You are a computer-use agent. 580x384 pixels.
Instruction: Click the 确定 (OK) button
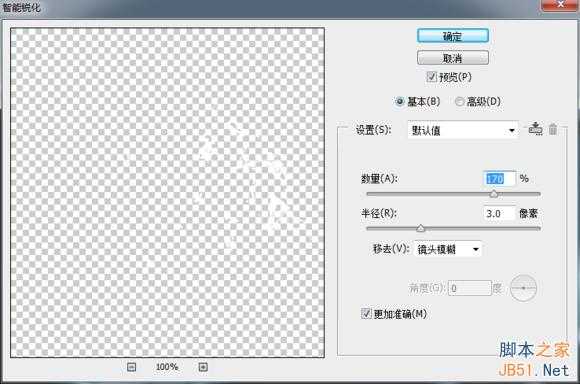coord(453,36)
